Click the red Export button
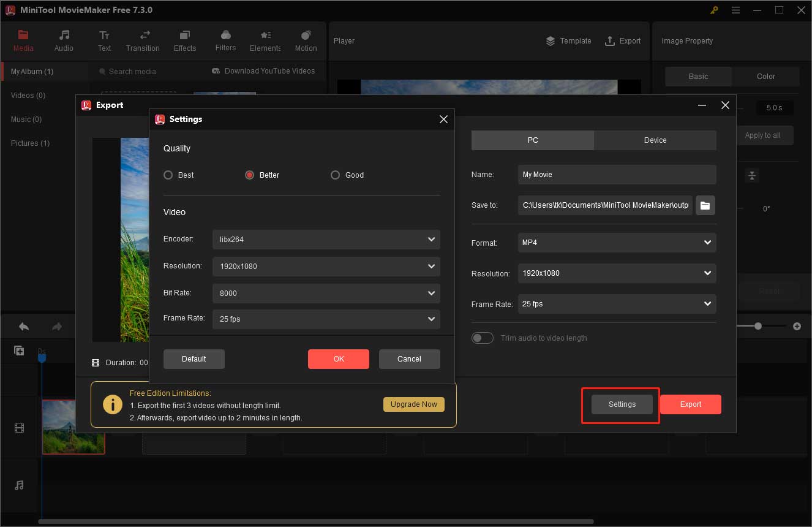The image size is (812, 527). [691, 404]
